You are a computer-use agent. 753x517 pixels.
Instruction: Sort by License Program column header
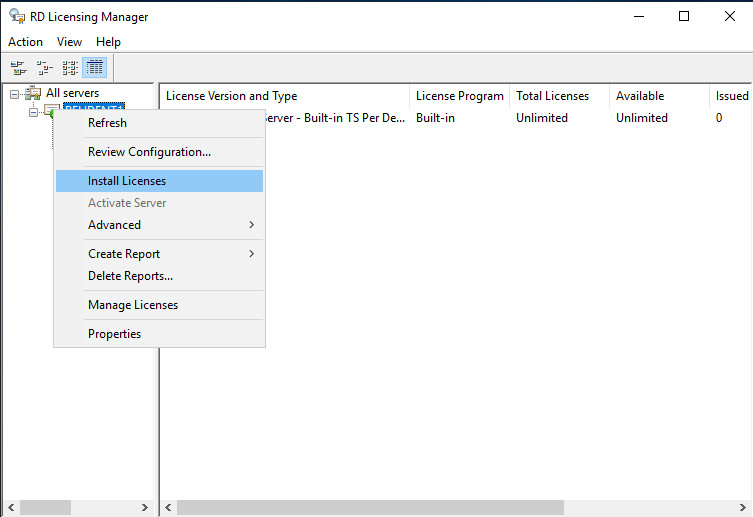click(x=459, y=96)
